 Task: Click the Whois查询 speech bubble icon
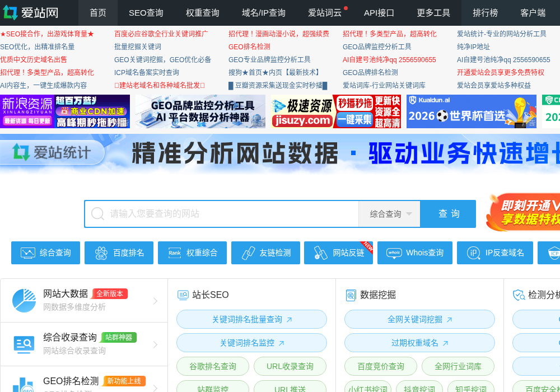click(x=394, y=253)
